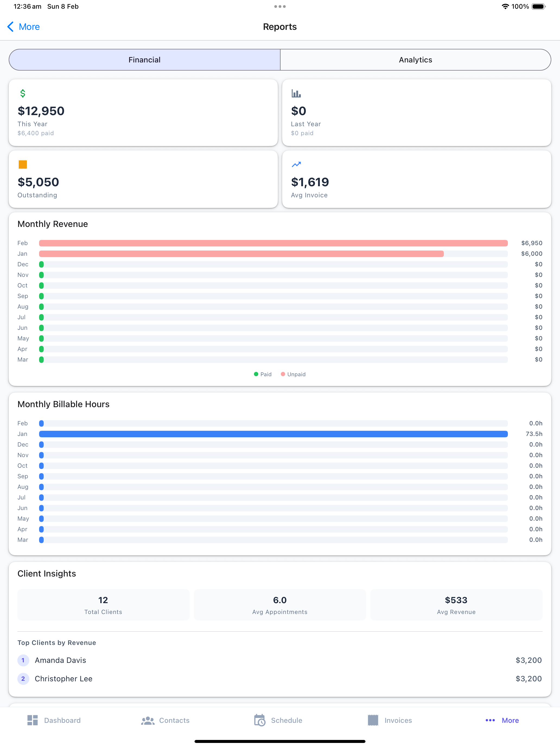Tap the Feb unpaid revenue bar
Viewport: 560px width, 747px height.
(x=273, y=243)
